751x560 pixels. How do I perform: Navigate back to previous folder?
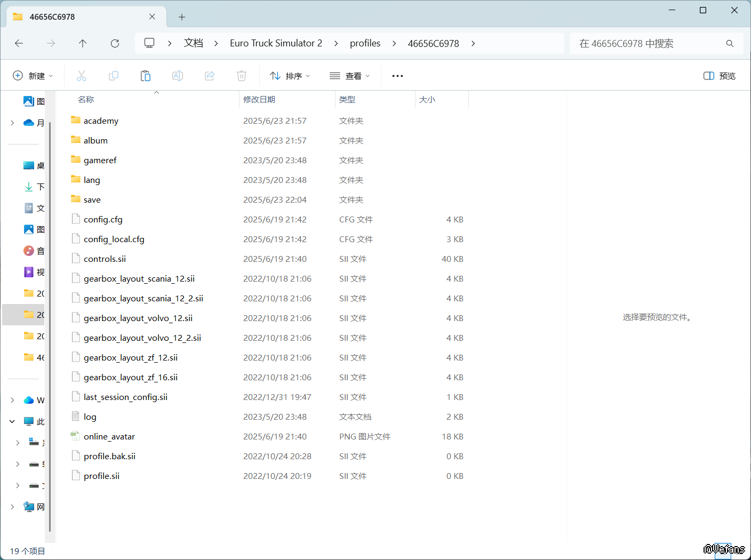pos(19,43)
